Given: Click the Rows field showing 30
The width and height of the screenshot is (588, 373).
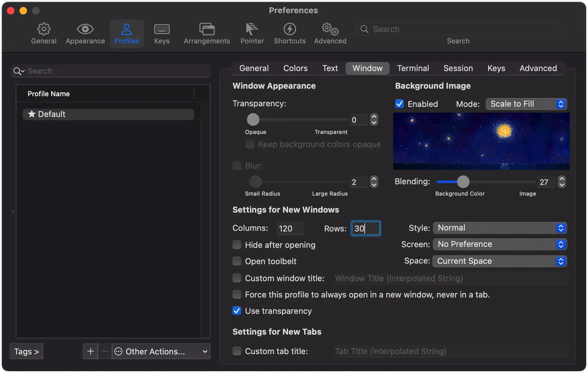Looking at the screenshot, I should click(366, 228).
